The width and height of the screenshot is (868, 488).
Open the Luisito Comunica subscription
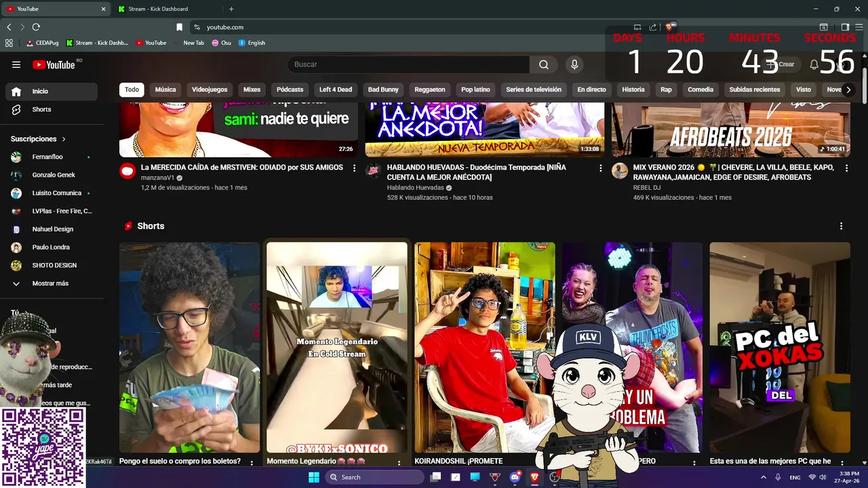tap(52, 193)
